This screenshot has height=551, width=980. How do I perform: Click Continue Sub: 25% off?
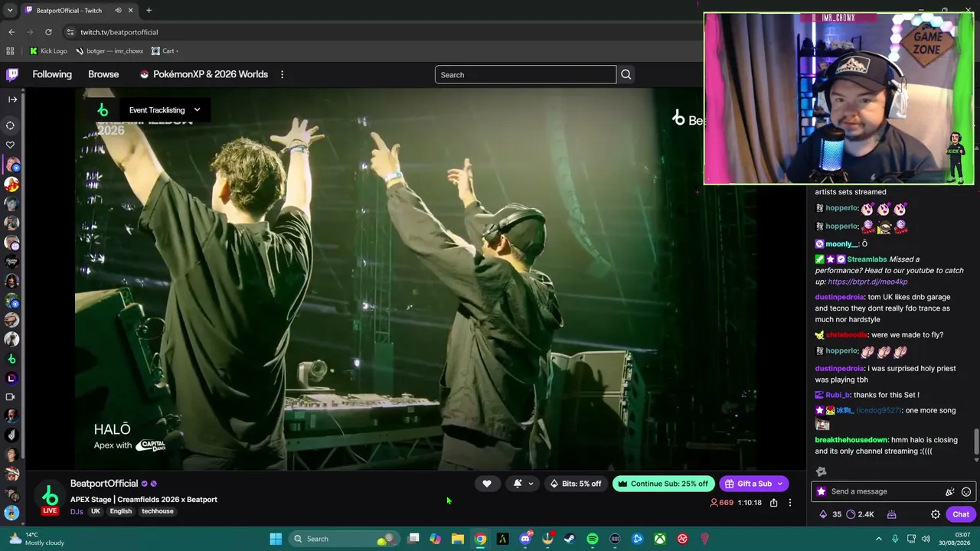click(664, 484)
